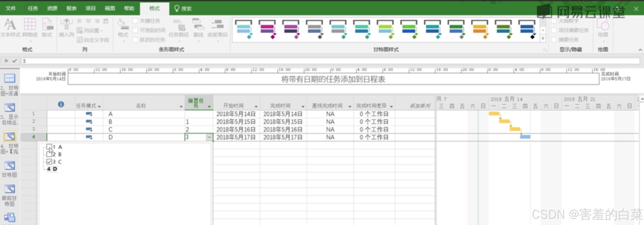Enable the 延迟的任务 checkbox

pyautogui.click(x=135, y=40)
